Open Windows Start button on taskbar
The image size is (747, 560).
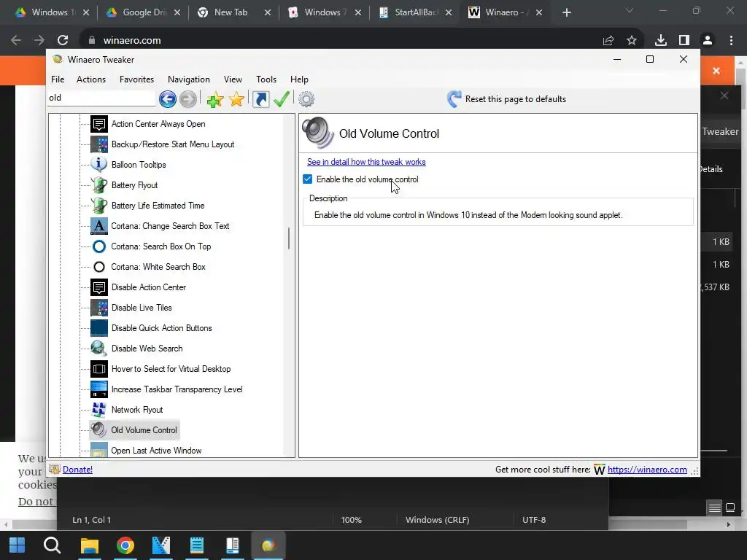pyautogui.click(x=18, y=545)
